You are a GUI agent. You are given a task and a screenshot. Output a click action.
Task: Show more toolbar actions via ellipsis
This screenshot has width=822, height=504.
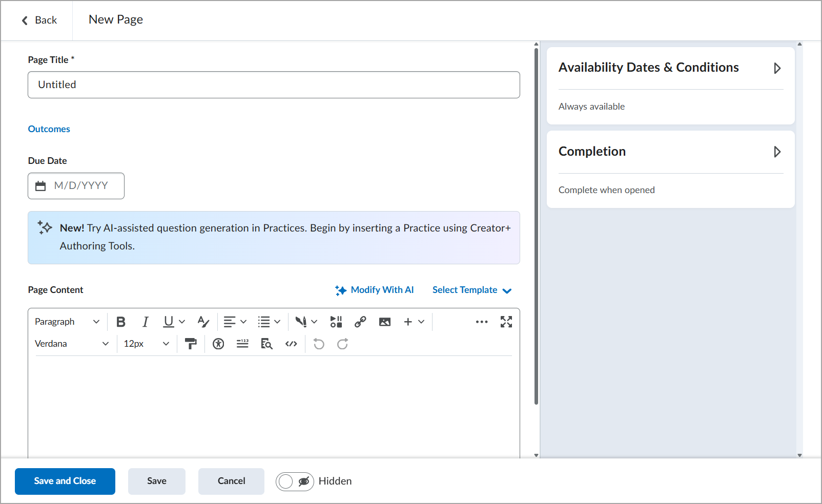tap(482, 322)
